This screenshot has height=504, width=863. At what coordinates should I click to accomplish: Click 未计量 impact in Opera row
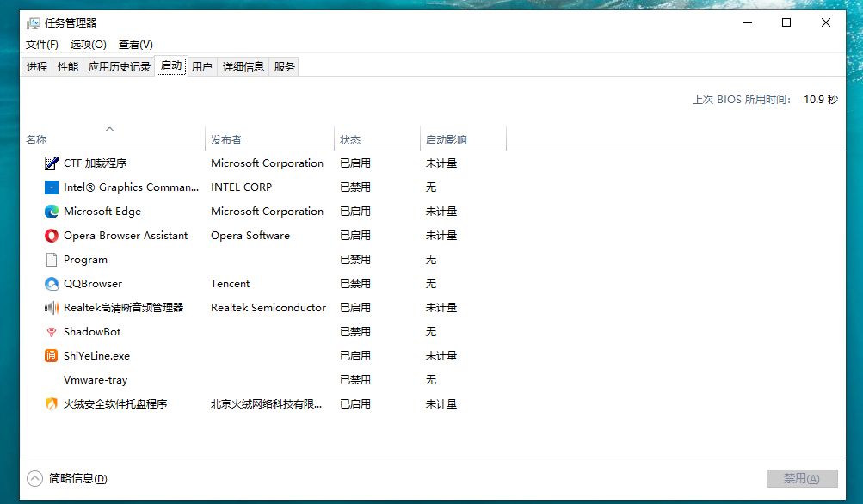point(441,236)
